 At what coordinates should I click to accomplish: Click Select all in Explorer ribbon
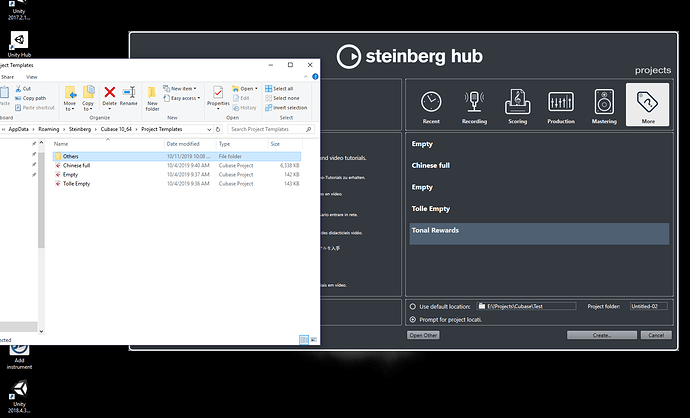click(x=279, y=88)
